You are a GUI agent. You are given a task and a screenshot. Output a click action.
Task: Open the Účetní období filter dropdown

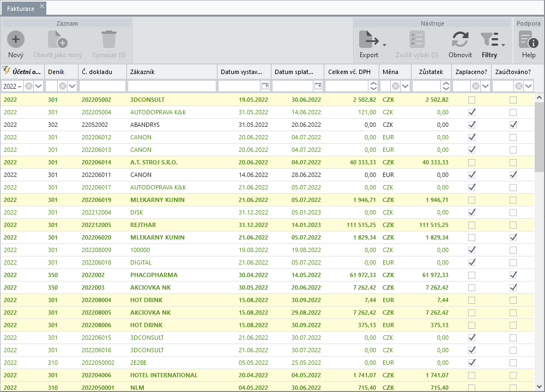[x=38, y=86]
